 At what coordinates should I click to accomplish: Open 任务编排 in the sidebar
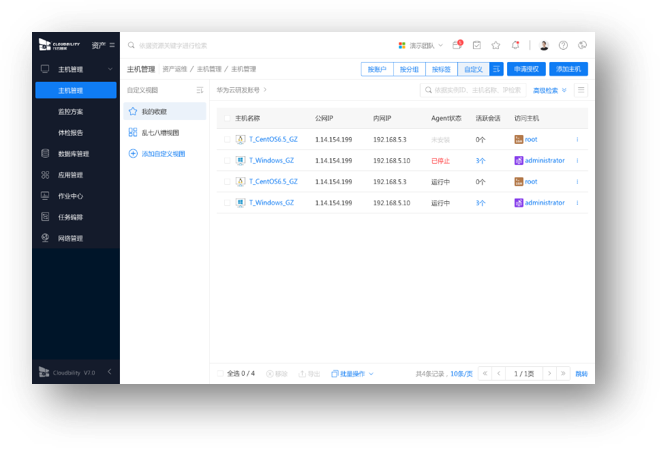tap(70, 217)
